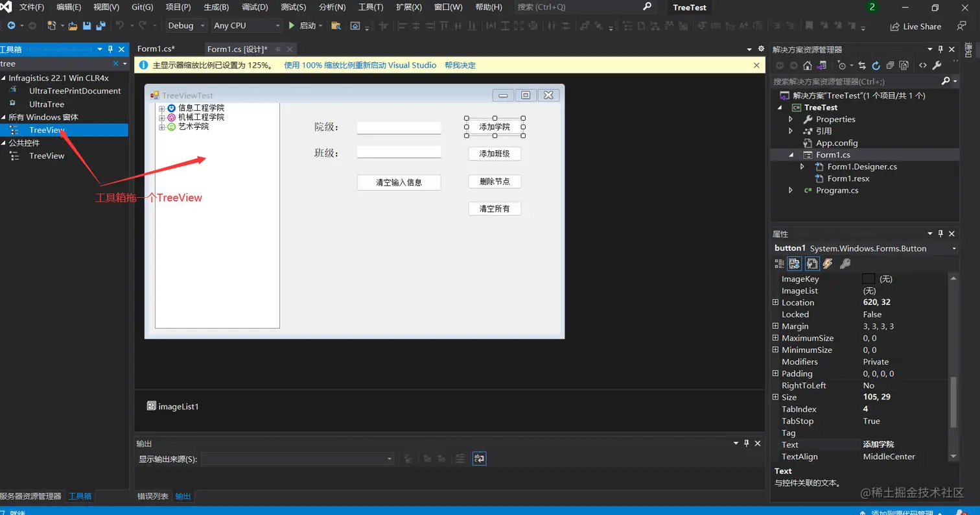Click the find in files icon

click(336, 26)
